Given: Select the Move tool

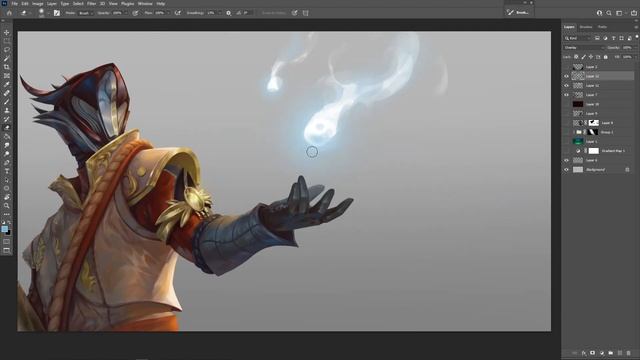Looking at the screenshot, I should coord(7,32).
